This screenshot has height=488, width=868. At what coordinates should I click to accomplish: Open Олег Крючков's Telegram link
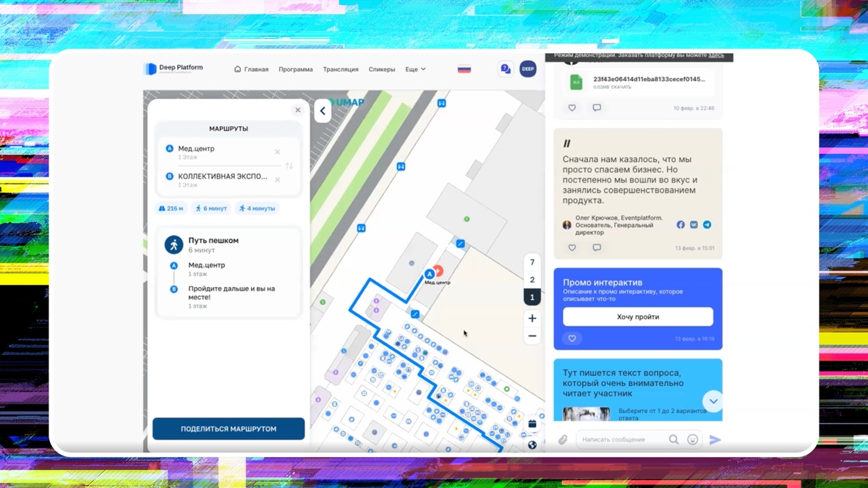pos(707,225)
